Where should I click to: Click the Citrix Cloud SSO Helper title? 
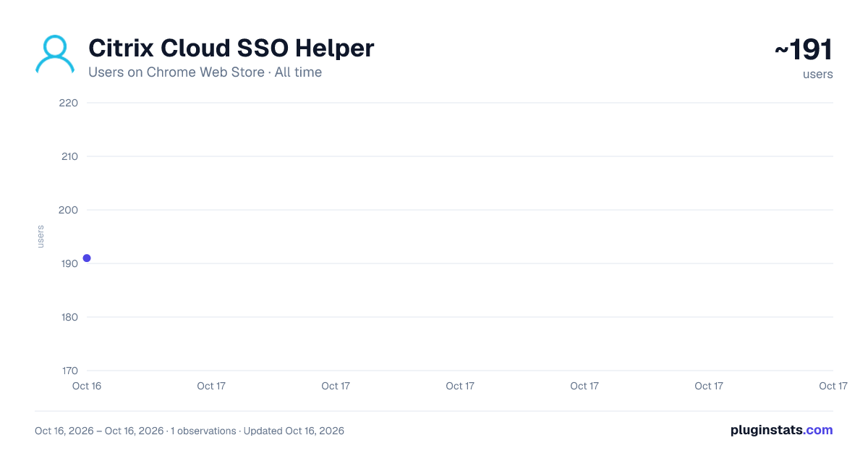(x=231, y=48)
